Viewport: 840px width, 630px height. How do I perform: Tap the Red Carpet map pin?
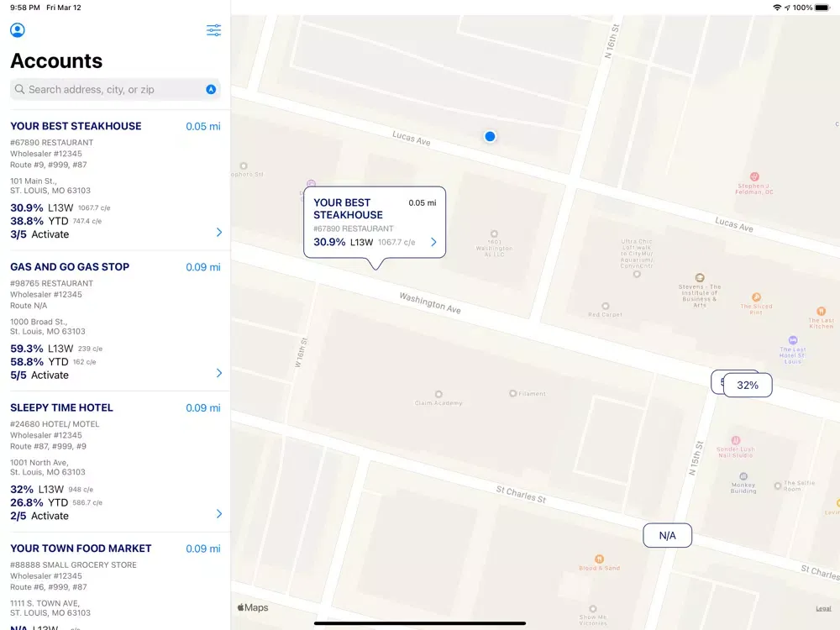coord(605,307)
